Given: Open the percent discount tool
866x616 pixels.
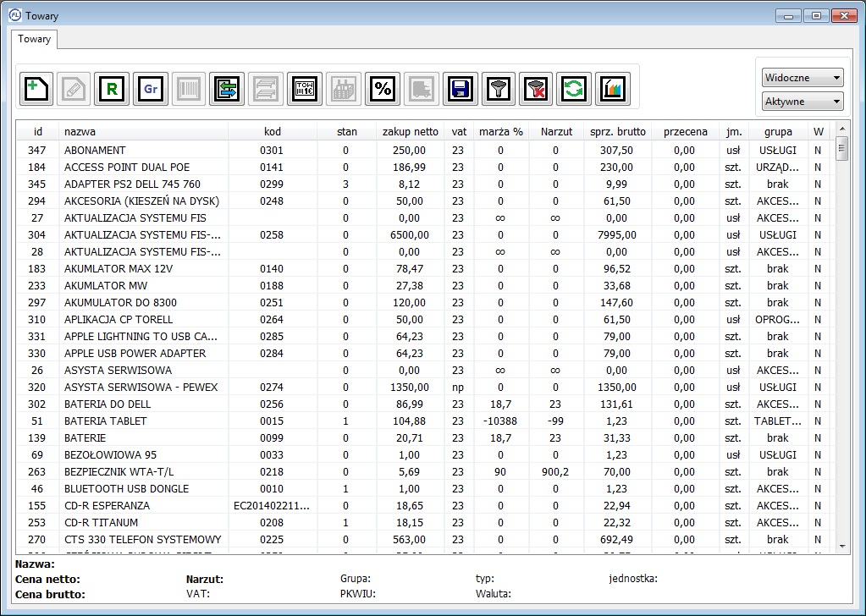Looking at the screenshot, I should click(x=383, y=88).
